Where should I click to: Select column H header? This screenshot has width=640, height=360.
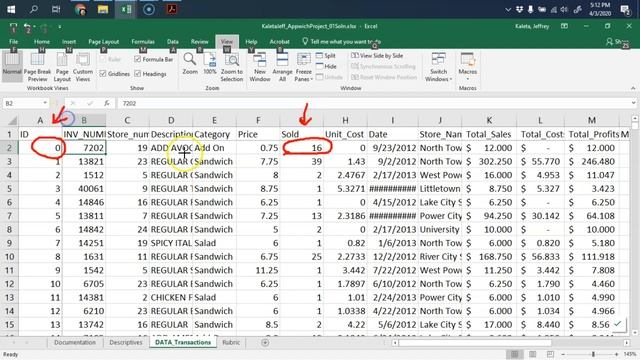tap(345, 120)
